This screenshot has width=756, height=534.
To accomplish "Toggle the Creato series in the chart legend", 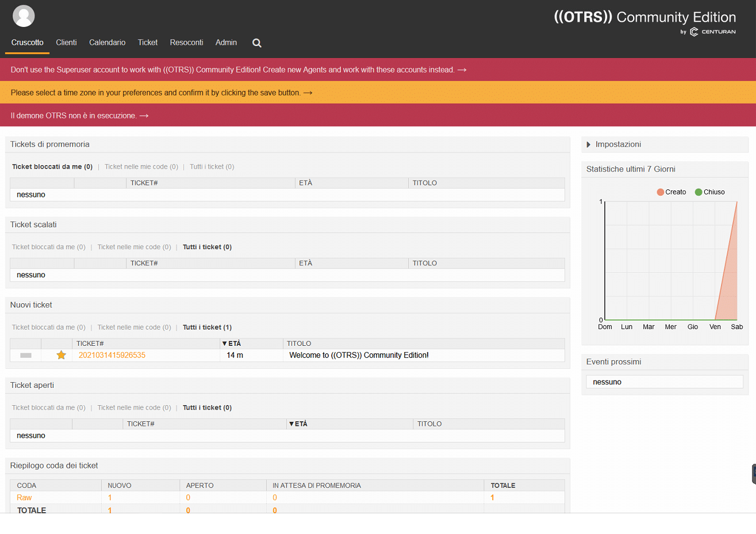I will coord(671,192).
